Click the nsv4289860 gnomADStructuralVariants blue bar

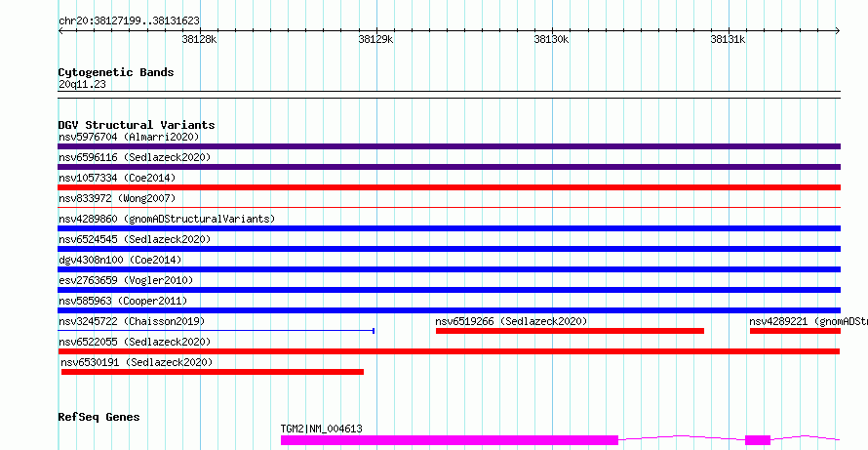(449, 228)
